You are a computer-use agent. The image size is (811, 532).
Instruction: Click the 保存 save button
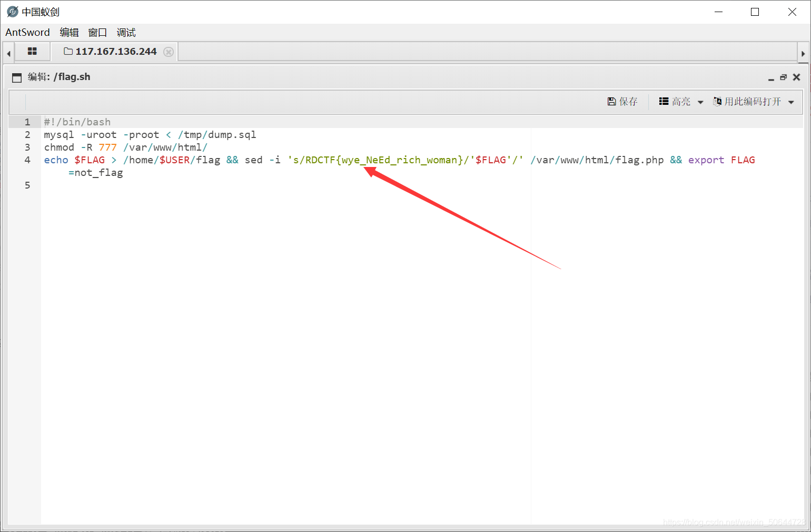coord(622,101)
